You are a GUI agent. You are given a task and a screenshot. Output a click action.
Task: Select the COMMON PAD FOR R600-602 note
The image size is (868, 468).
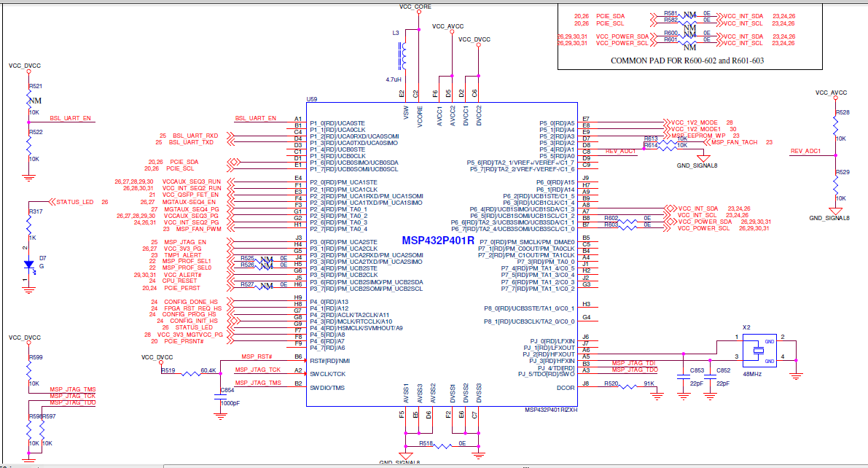click(687, 61)
